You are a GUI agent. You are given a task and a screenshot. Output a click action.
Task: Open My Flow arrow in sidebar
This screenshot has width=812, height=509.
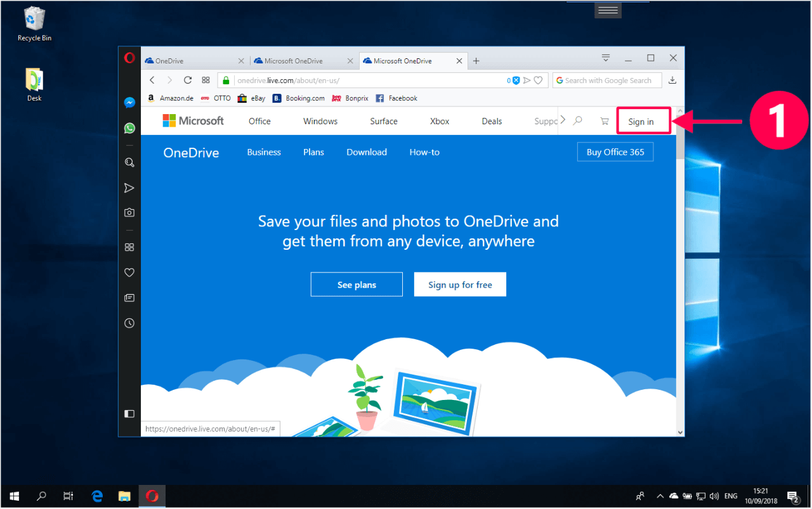tap(129, 188)
